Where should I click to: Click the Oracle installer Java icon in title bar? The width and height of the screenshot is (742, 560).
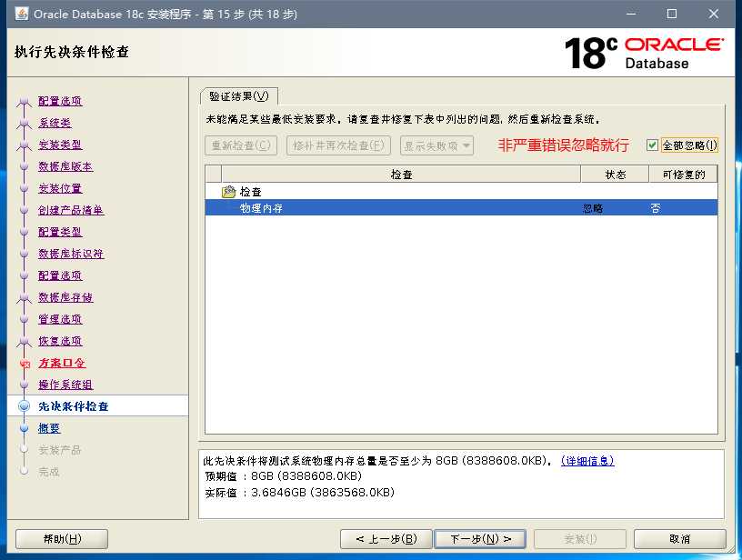point(21,14)
